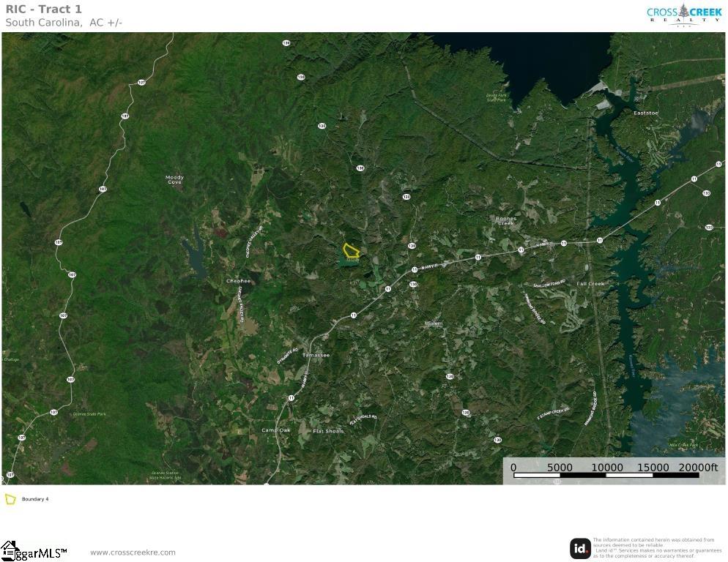The height and width of the screenshot is (562, 728).
Task: Click the RIC - Tract 1 title
Action: 44,10
